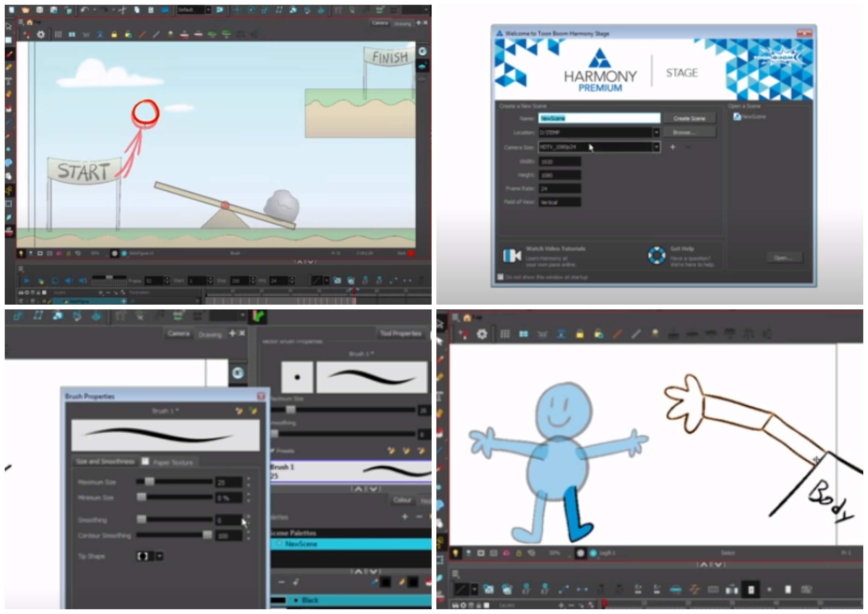This screenshot has width=868, height=614.
Task: Click the Cut scissors icon in the seesaw window toolbar
Action: 122,10
